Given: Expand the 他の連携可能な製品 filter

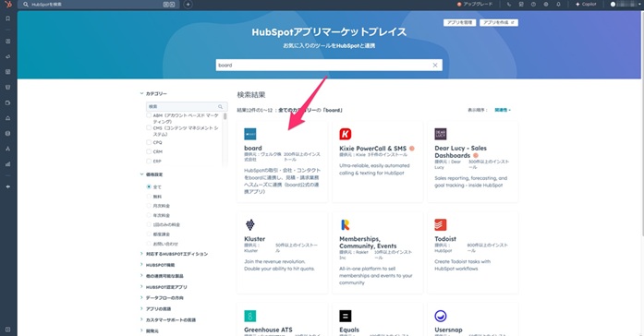Looking at the screenshot, I should (163, 276).
